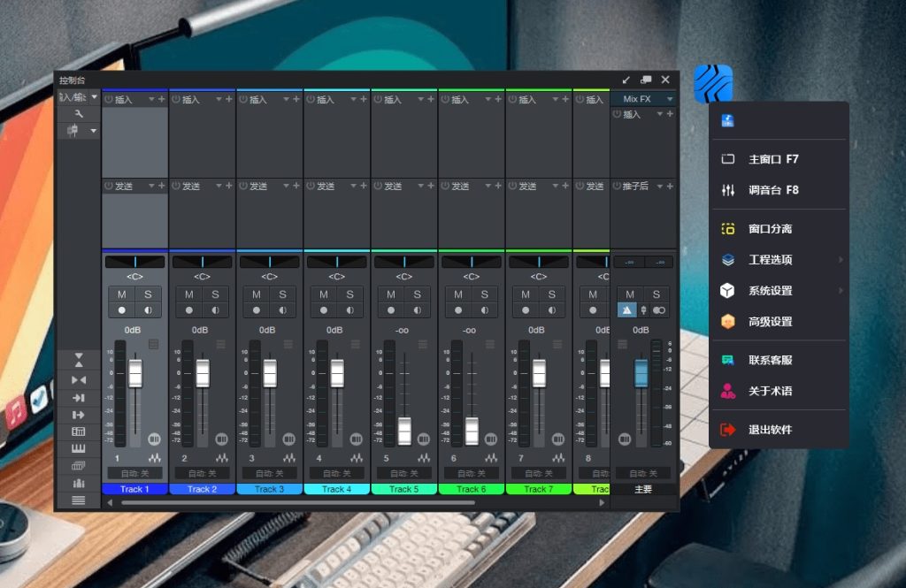This screenshot has width=906, height=588.
Task: Click the bar meters icon in the left sidebar
Action: (x=79, y=483)
